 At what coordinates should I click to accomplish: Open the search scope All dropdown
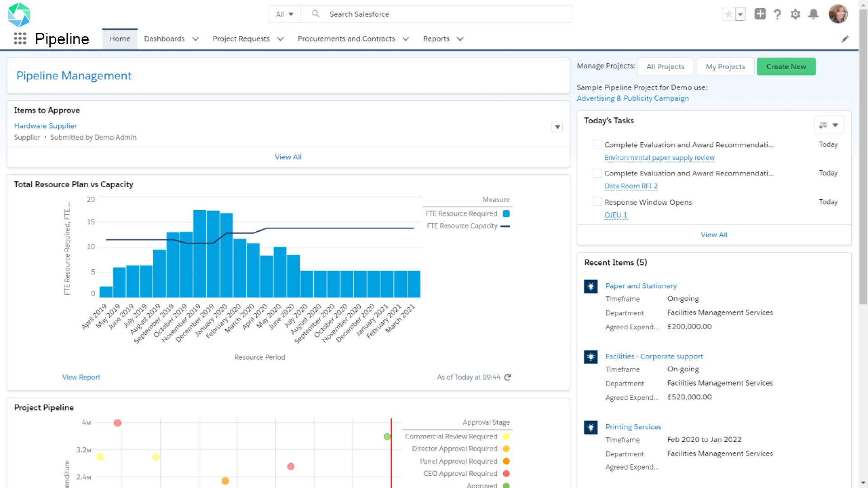(x=284, y=14)
